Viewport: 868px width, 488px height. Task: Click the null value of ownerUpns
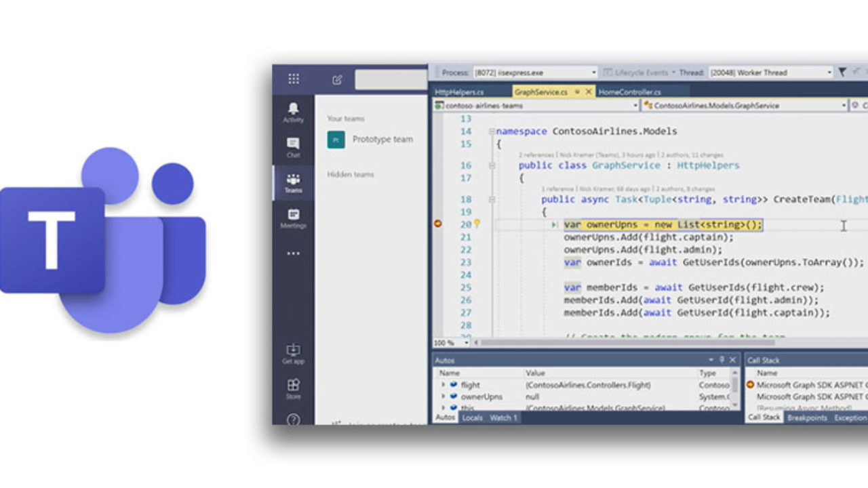point(532,396)
